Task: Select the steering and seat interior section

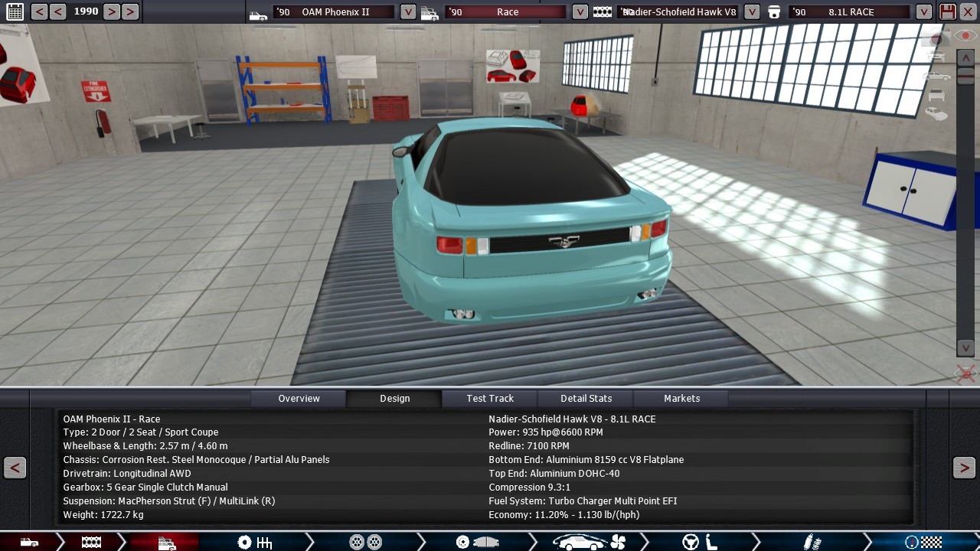Action: point(699,542)
